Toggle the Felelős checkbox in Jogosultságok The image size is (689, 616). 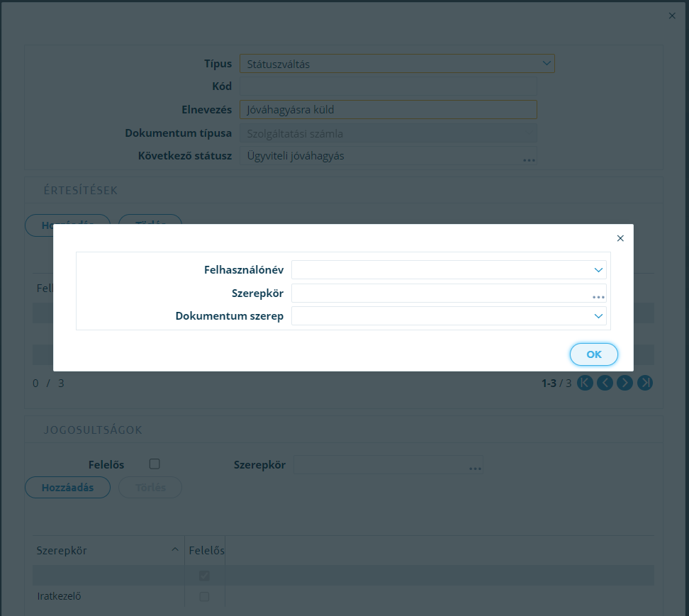pyautogui.click(x=155, y=464)
